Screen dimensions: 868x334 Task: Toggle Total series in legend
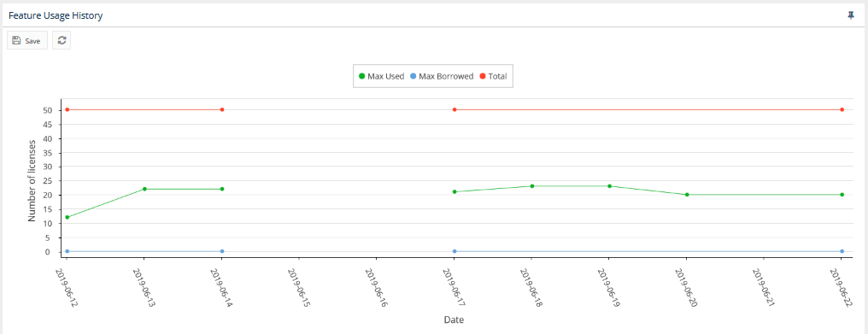[x=493, y=76]
